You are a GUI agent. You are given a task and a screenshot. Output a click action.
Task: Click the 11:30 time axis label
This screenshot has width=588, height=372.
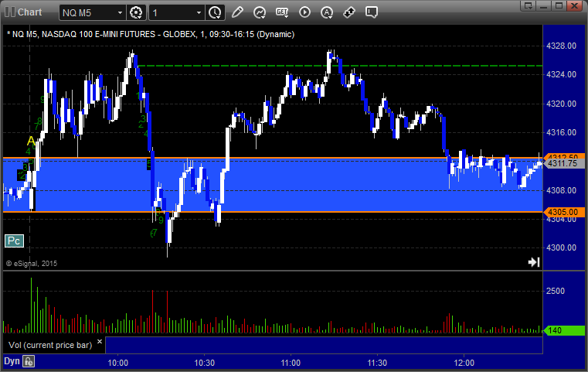tap(377, 363)
